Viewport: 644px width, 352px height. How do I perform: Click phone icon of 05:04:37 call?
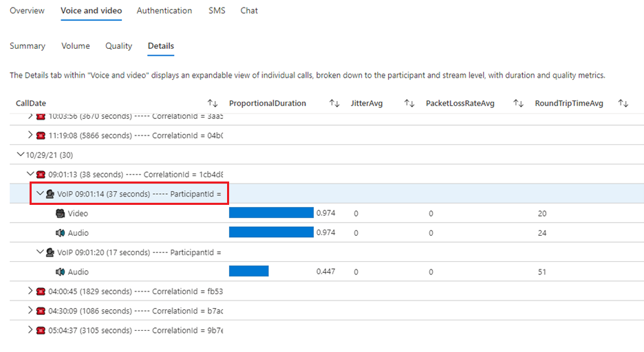pos(41,330)
